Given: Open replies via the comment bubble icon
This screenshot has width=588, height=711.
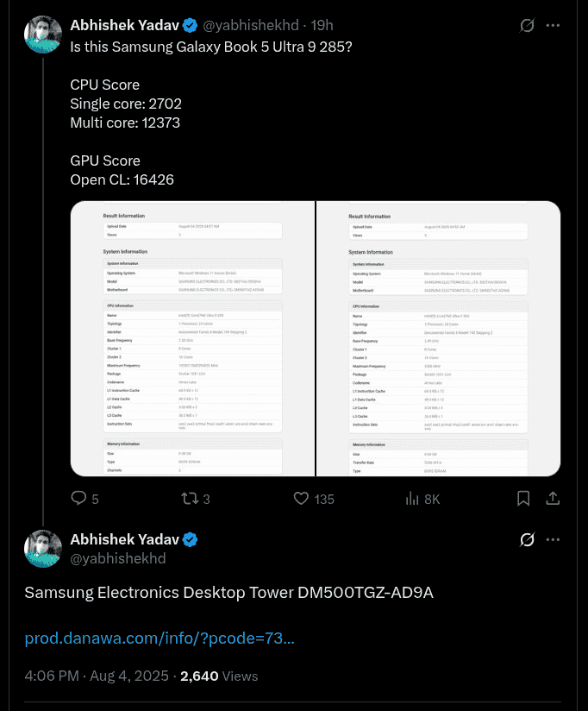Looking at the screenshot, I should (78, 498).
